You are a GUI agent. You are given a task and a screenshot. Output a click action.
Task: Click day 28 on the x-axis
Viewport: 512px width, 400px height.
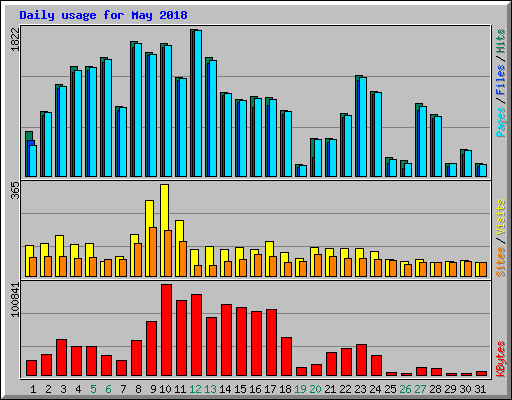[435, 389]
